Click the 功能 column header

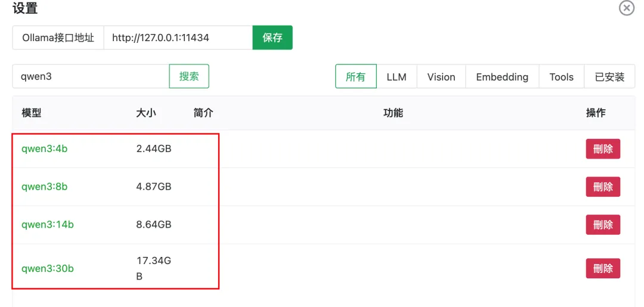(x=393, y=113)
